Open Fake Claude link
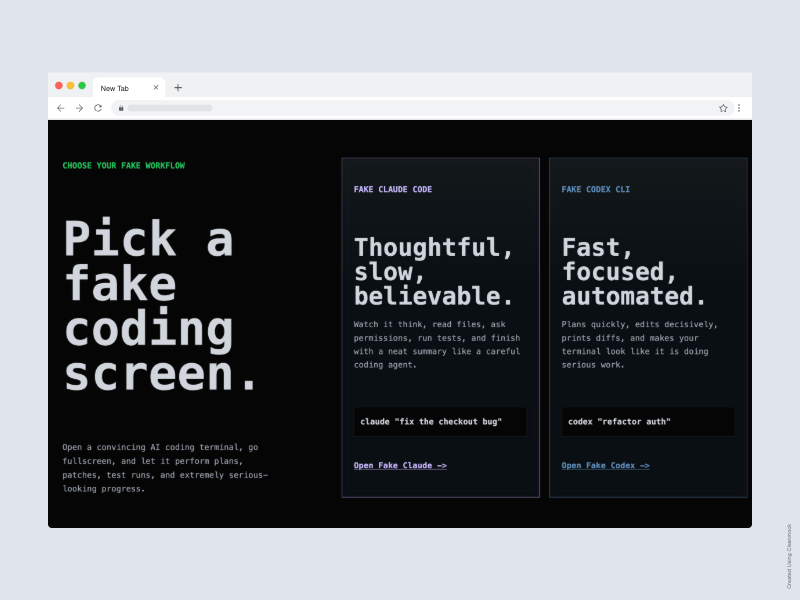 400,465
